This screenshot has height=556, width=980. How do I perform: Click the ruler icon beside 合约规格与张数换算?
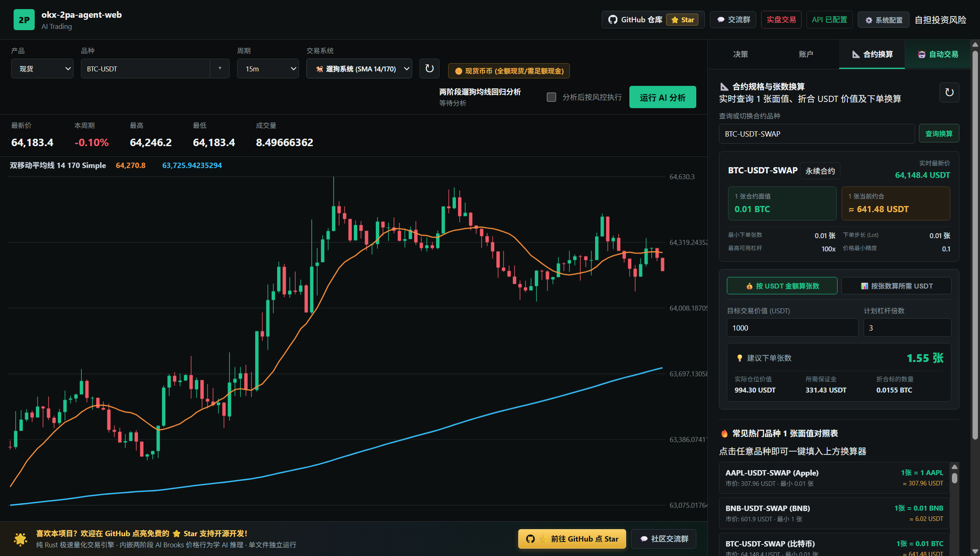(724, 87)
